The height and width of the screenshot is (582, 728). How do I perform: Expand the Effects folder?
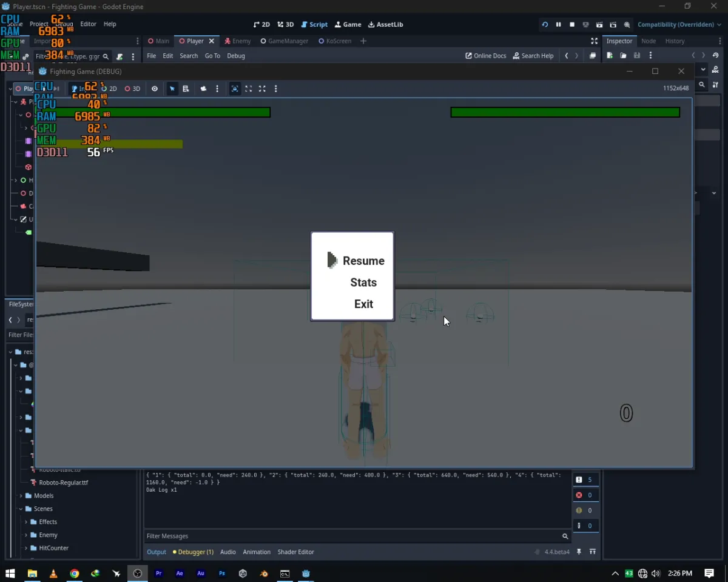pos(26,522)
